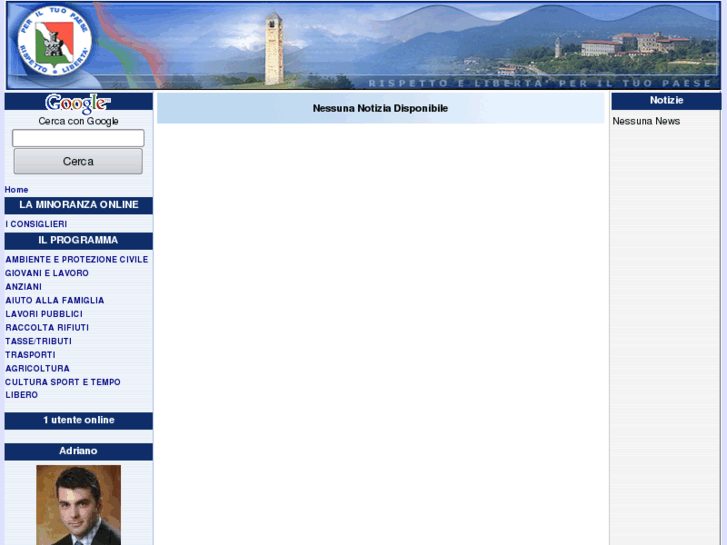View TASSE/TRIBUTI section
This screenshot has height=545, width=727.
click(x=38, y=341)
